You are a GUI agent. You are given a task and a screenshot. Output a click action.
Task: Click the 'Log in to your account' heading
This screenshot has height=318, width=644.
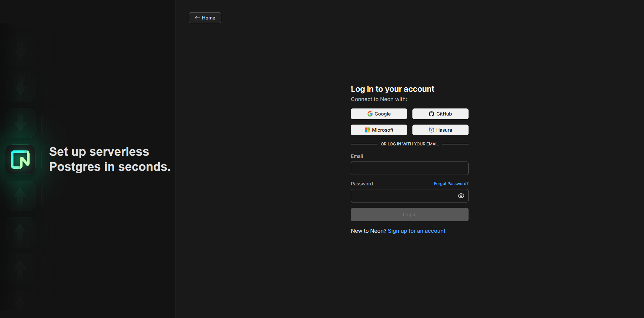click(x=393, y=89)
